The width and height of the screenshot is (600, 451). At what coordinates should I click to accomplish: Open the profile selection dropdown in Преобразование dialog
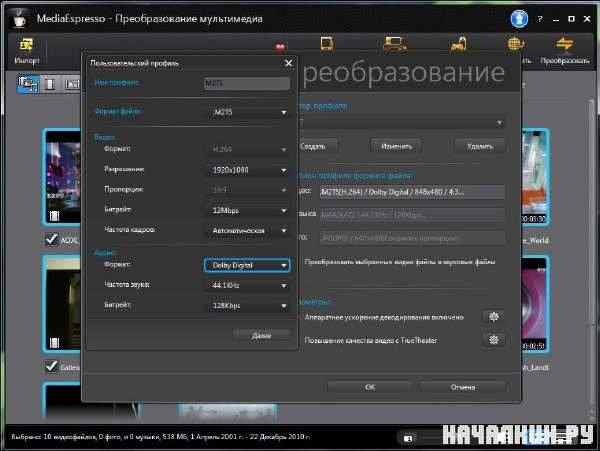coord(402,123)
